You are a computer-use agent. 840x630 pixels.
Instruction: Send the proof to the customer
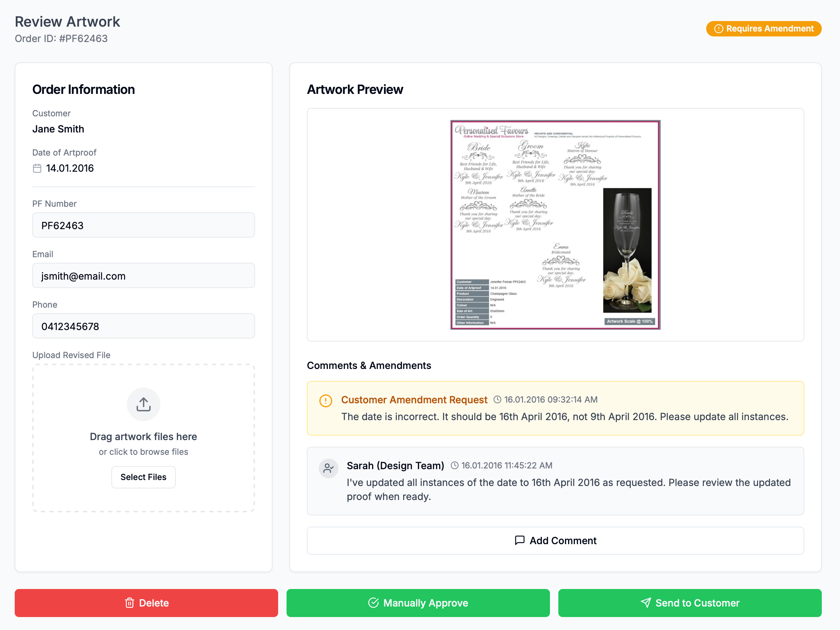point(690,603)
